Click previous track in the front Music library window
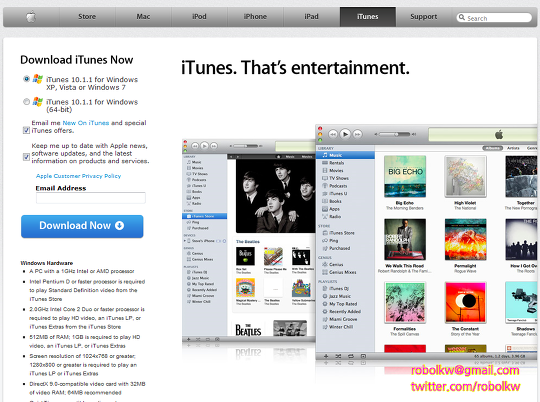 pyautogui.click(x=333, y=134)
